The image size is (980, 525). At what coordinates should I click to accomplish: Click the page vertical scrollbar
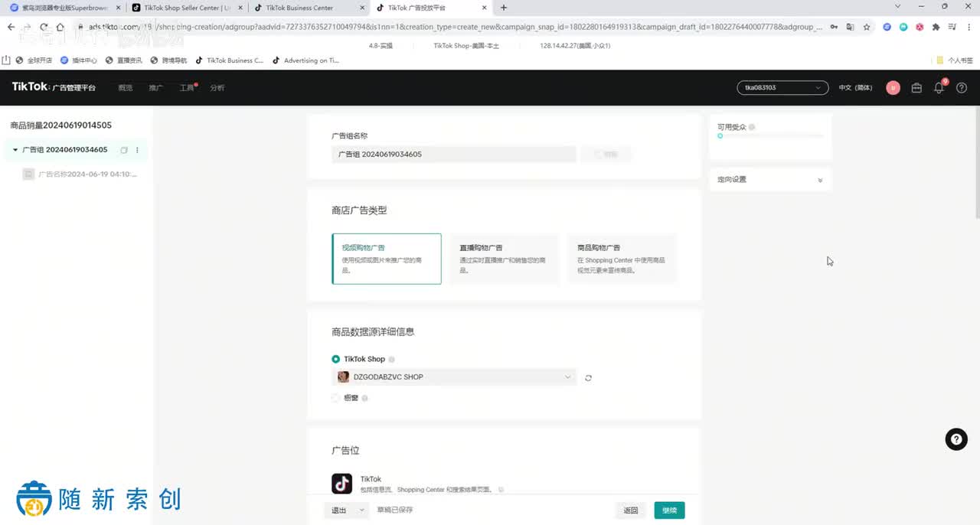tap(976, 161)
